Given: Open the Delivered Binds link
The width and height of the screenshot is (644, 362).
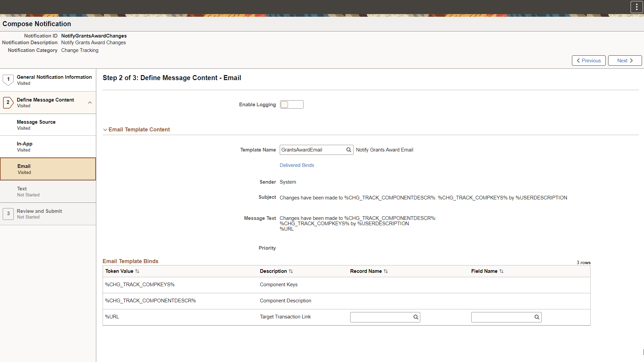Looking at the screenshot, I should [x=297, y=165].
